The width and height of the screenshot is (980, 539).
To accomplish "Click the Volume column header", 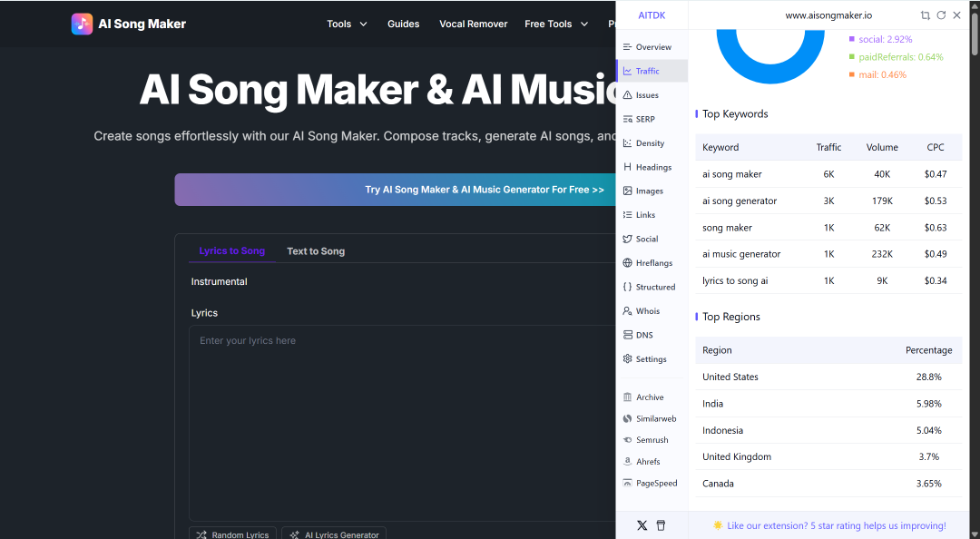I will click(x=882, y=147).
